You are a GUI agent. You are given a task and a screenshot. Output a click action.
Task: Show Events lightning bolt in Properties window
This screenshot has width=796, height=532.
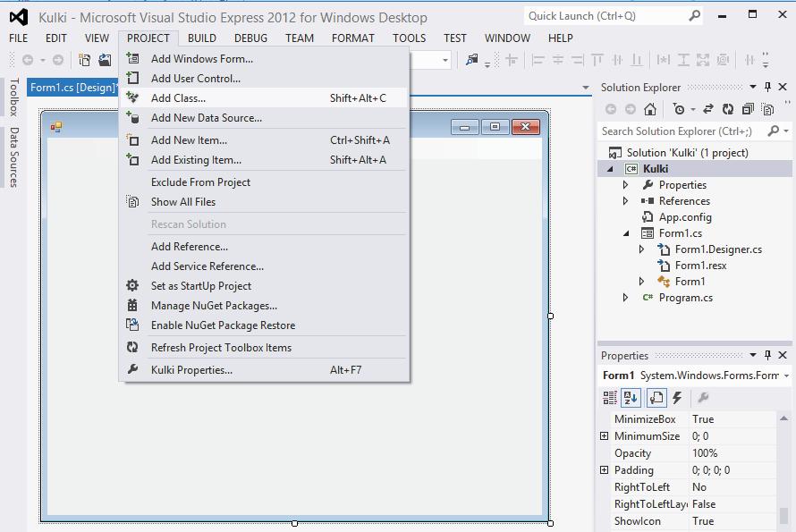point(677,398)
